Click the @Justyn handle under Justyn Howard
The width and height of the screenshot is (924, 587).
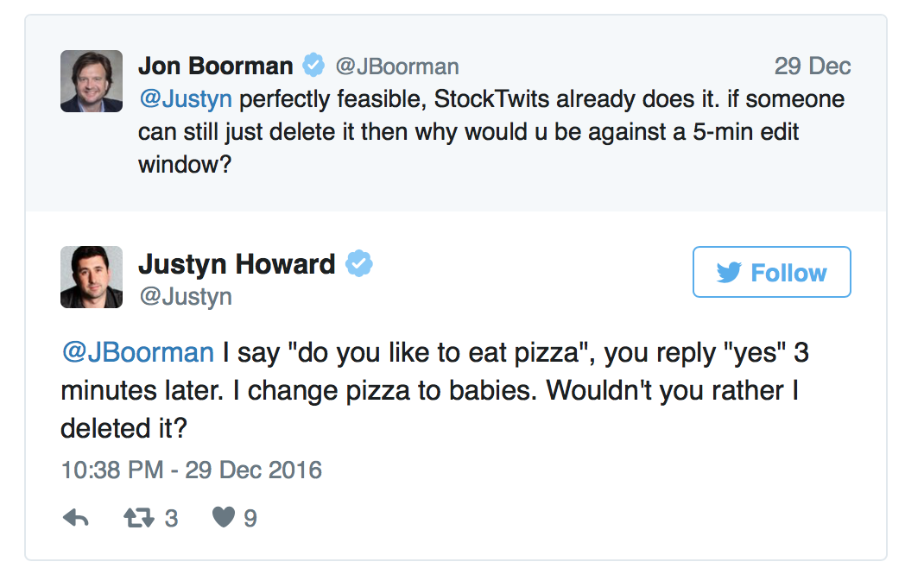pyautogui.click(x=185, y=297)
